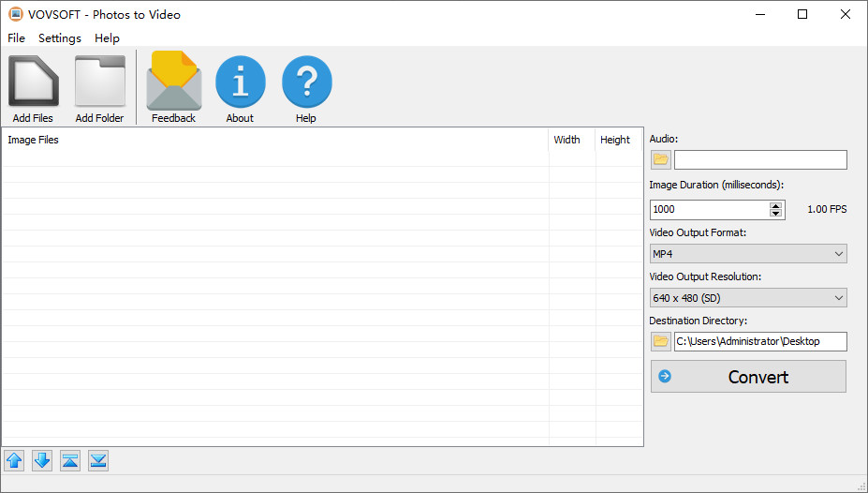Move selected image to top of list
868x493 pixels.
70,461
